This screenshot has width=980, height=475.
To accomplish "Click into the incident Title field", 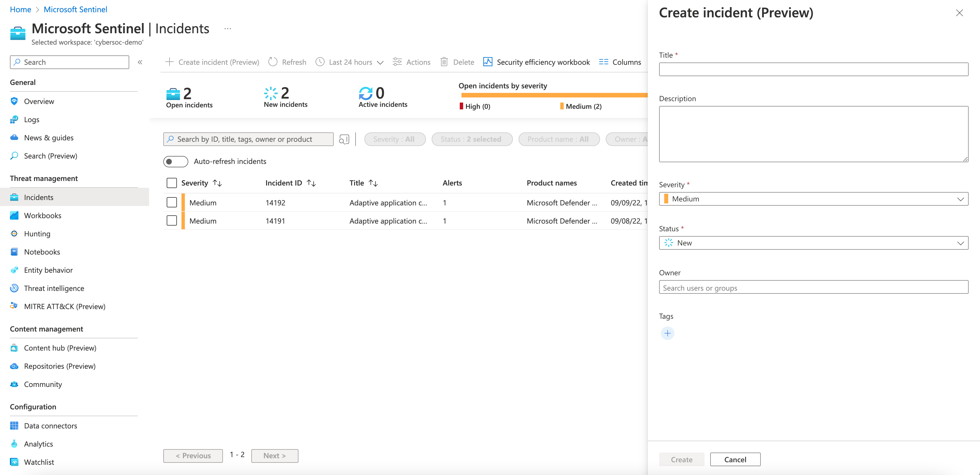I will click(x=813, y=69).
